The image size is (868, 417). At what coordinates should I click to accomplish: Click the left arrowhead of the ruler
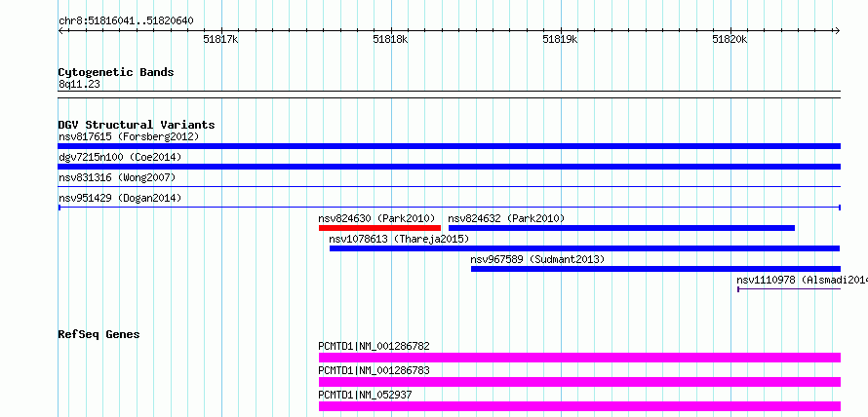pos(60,30)
